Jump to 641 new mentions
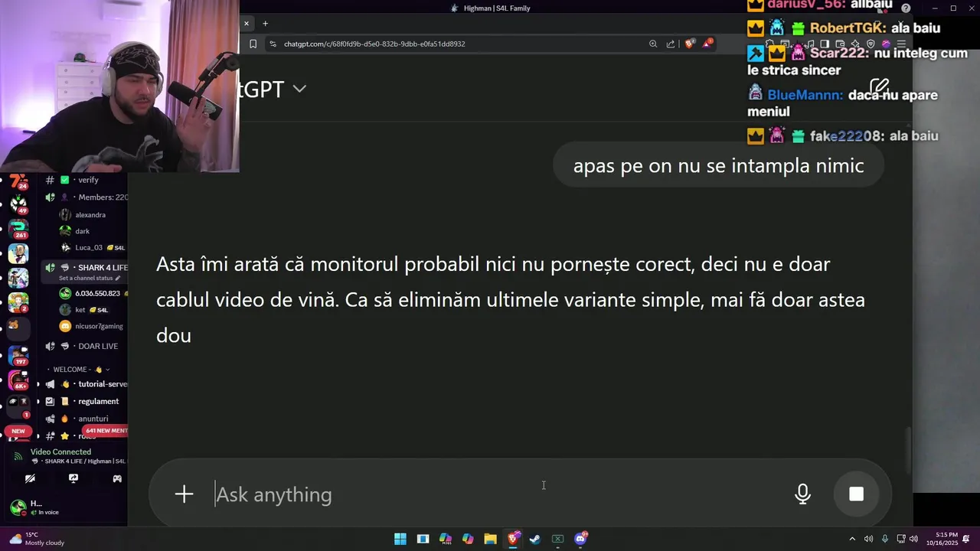 [x=103, y=431]
